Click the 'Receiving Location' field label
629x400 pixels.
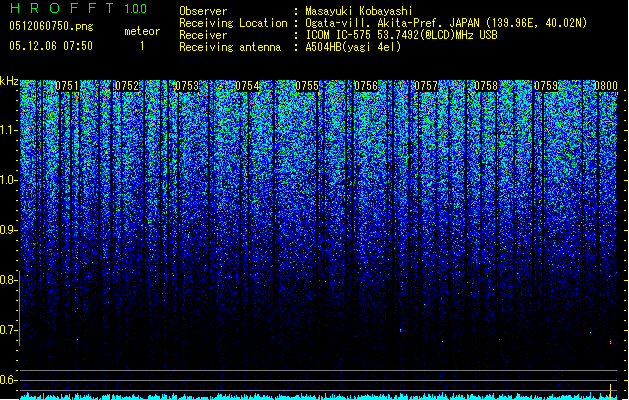(233, 23)
